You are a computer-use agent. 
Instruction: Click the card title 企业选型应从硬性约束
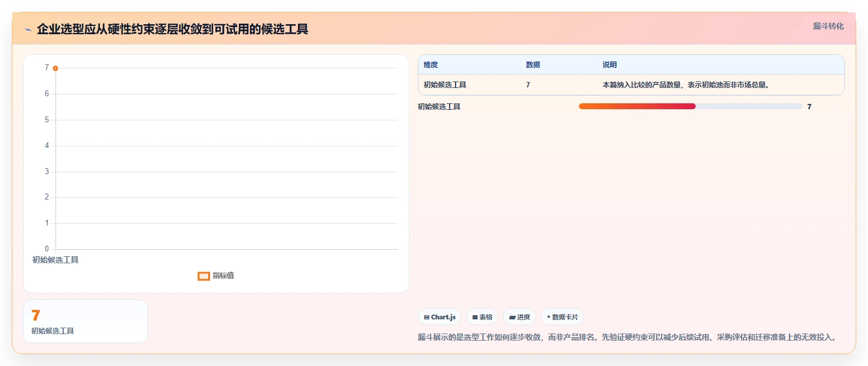click(x=172, y=29)
